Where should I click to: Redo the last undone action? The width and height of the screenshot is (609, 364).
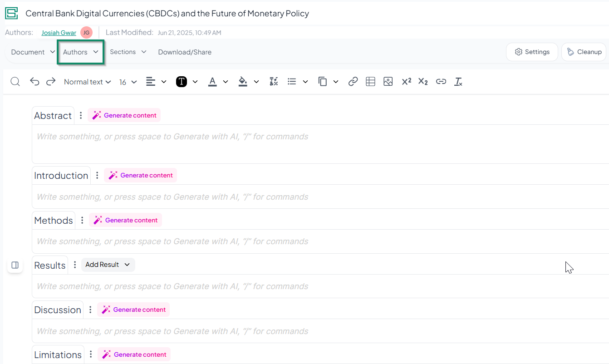[x=51, y=82]
